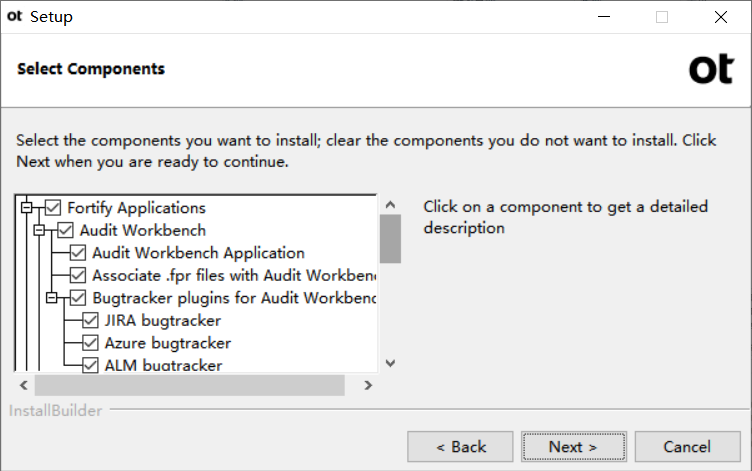Screen dimensions: 752x471
Task: Select Audit Workbench Application label
Action: tap(198, 253)
